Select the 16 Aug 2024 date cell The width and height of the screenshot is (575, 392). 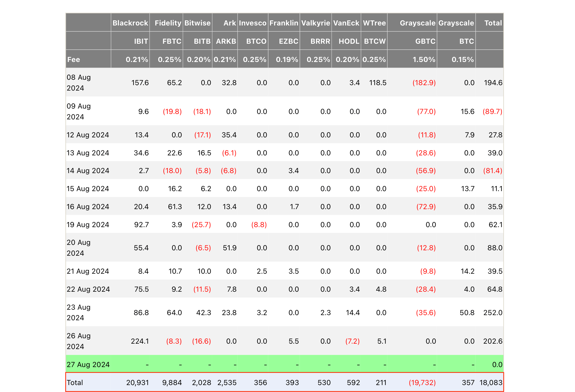(88, 207)
